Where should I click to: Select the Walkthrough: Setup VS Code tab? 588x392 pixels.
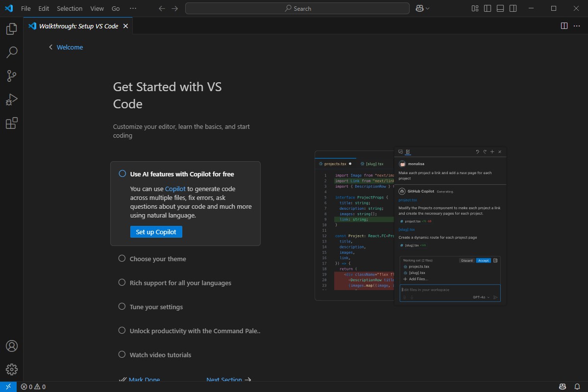[78, 26]
